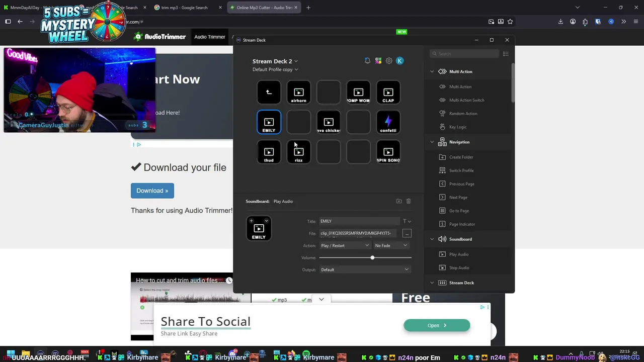Open the No Fade dropdown
The image size is (644, 362).
391,245
